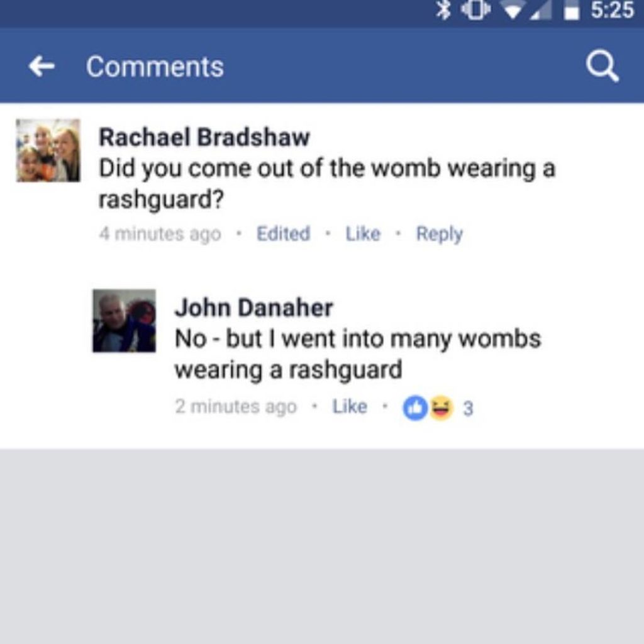
Task: Like Rachael Bradshaw's comment
Action: pos(363,234)
